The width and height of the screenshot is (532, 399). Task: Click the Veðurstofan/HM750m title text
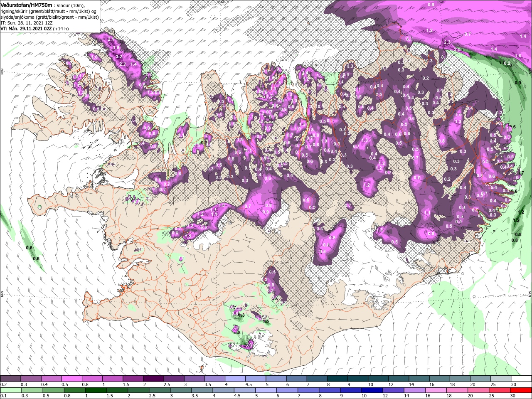coord(26,5)
